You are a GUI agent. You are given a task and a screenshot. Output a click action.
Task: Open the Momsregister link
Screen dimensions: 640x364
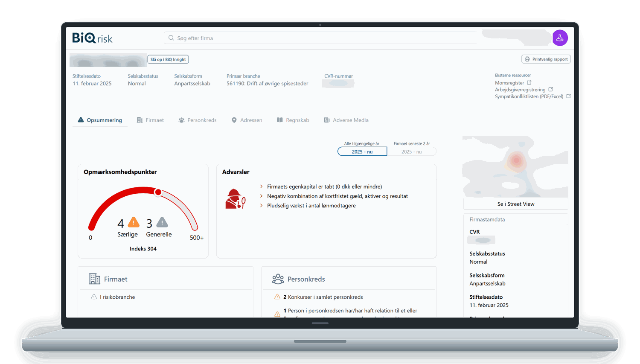point(509,83)
